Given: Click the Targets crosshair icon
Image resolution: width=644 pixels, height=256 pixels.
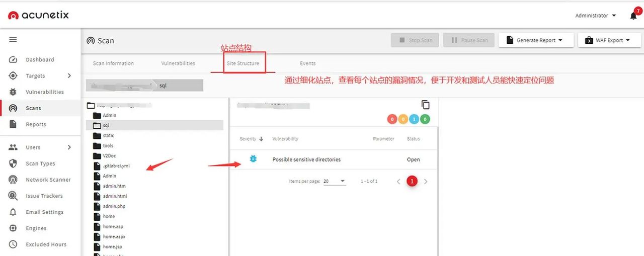Looking at the screenshot, I should point(14,75).
